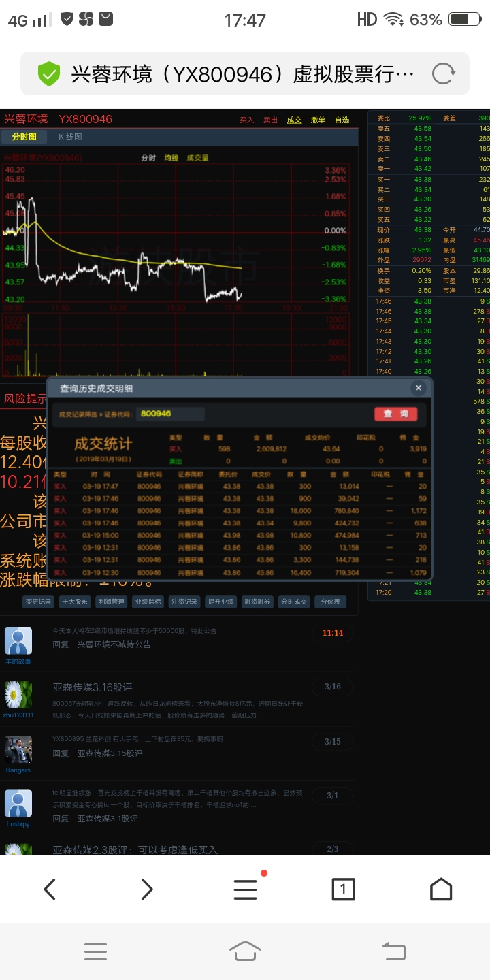
Task: Open the browser hamburger menu
Action: point(245,889)
